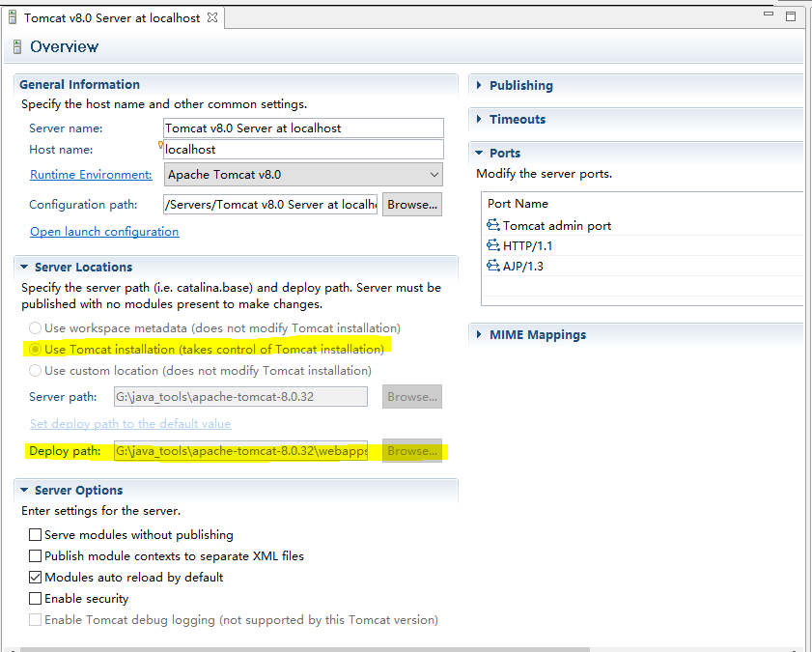Enable Serve modules without publishing

coord(35,534)
